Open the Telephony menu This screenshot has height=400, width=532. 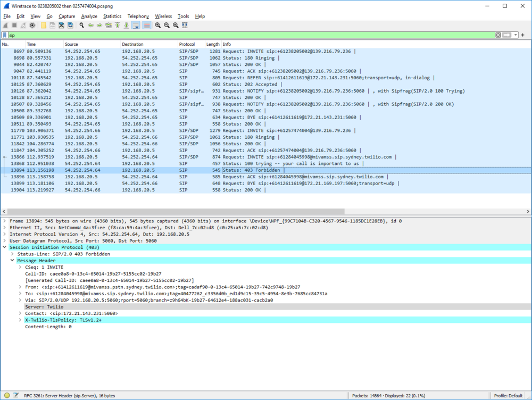click(138, 16)
